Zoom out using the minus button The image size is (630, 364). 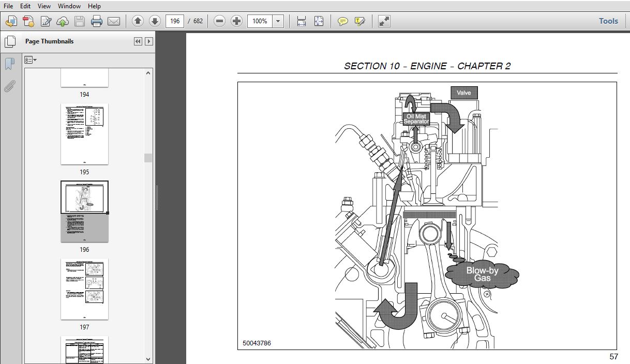(x=220, y=21)
